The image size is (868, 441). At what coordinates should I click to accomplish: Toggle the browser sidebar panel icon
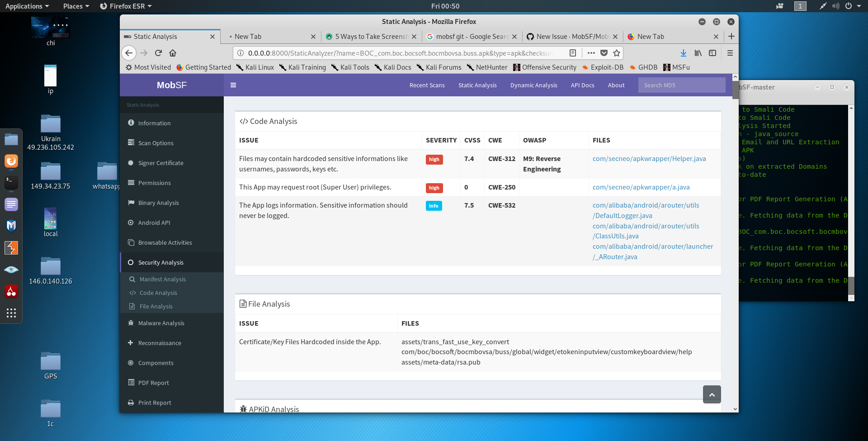click(713, 53)
